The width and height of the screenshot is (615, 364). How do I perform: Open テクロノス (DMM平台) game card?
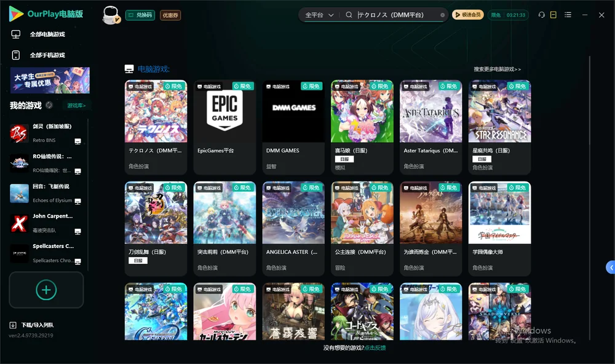point(156,127)
